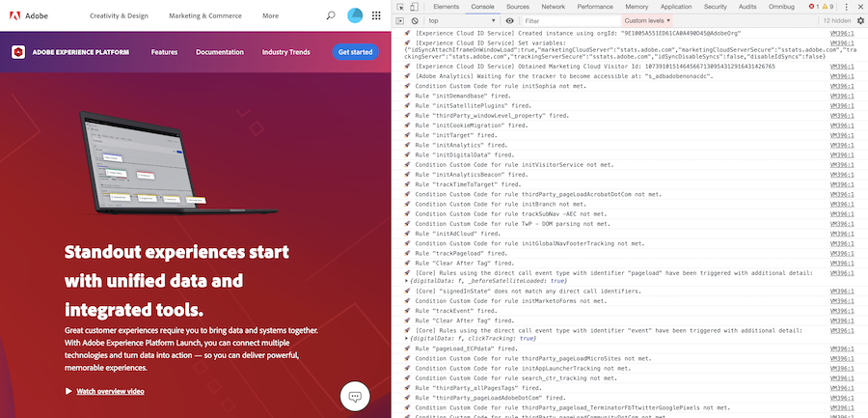Image resolution: width=868 pixels, height=418 pixels.
Task: Open VM396:1 link for initDemandbase fired row
Action: point(842,96)
